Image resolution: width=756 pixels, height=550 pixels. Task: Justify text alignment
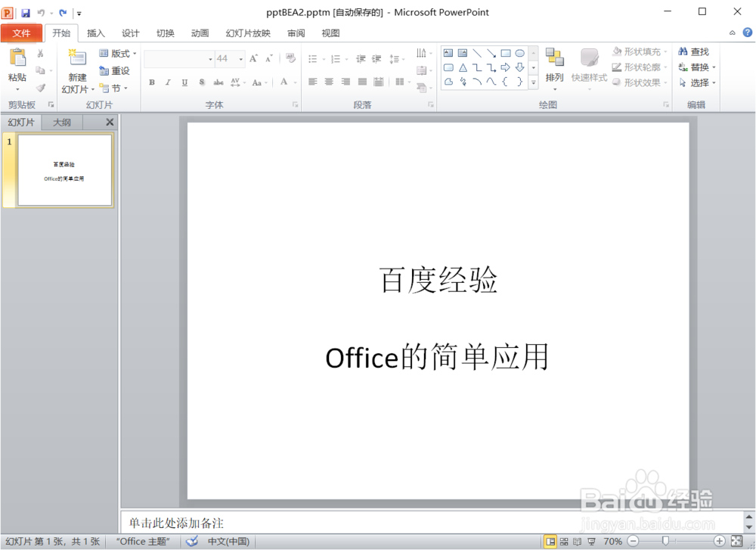pos(362,82)
